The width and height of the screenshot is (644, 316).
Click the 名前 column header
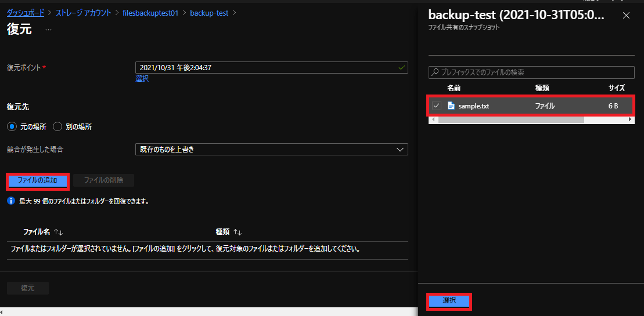point(454,88)
